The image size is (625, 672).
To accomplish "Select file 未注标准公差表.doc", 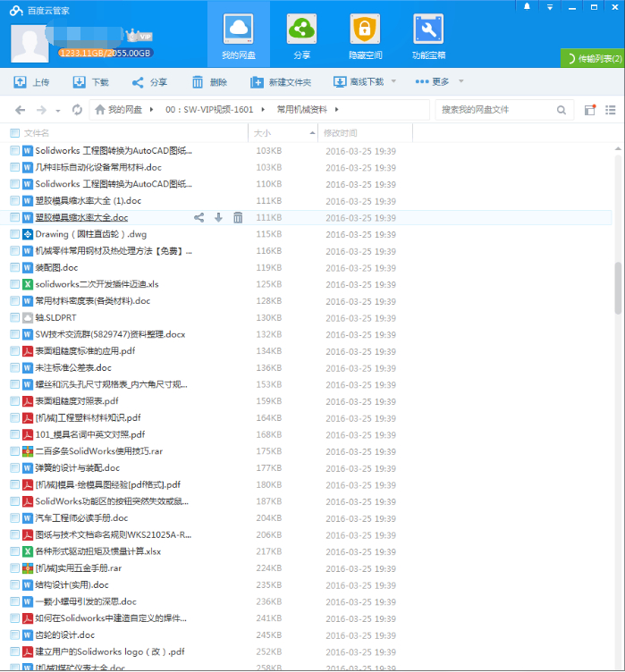I will pyautogui.click(x=73, y=367).
